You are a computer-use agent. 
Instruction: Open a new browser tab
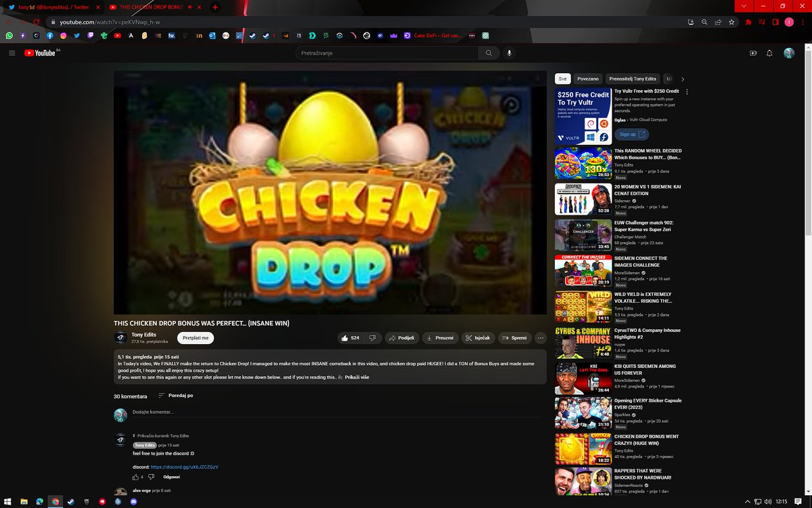(215, 7)
